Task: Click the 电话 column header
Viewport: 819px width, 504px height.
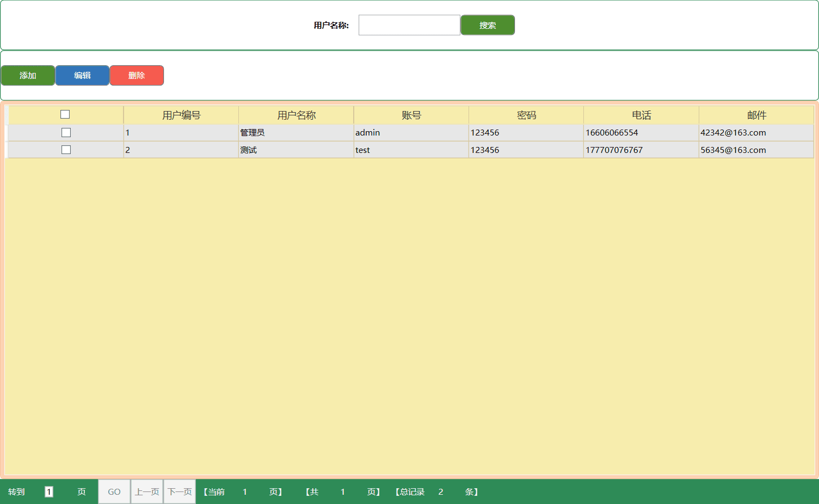Action: (641, 115)
